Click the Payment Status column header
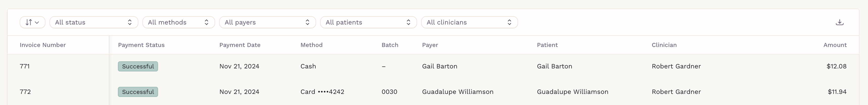 [141, 45]
